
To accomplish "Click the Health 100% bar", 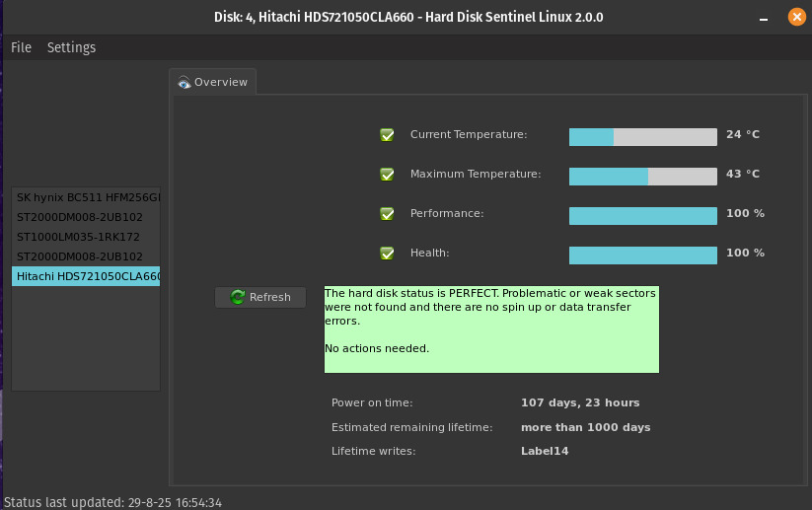I will point(642,255).
